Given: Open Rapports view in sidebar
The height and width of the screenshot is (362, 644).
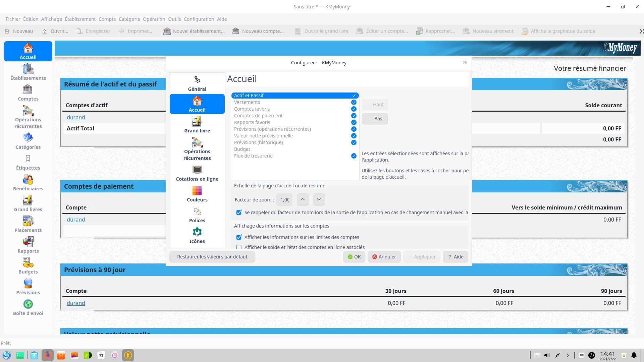Looking at the screenshot, I should pos(28,245).
